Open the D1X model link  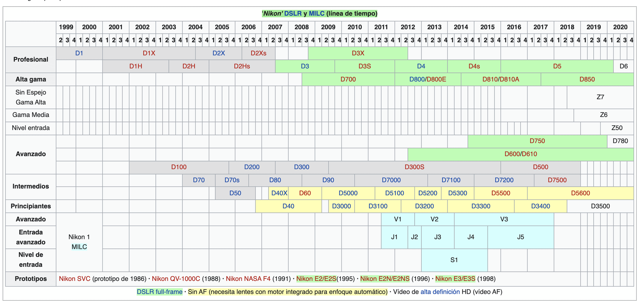click(x=149, y=53)
